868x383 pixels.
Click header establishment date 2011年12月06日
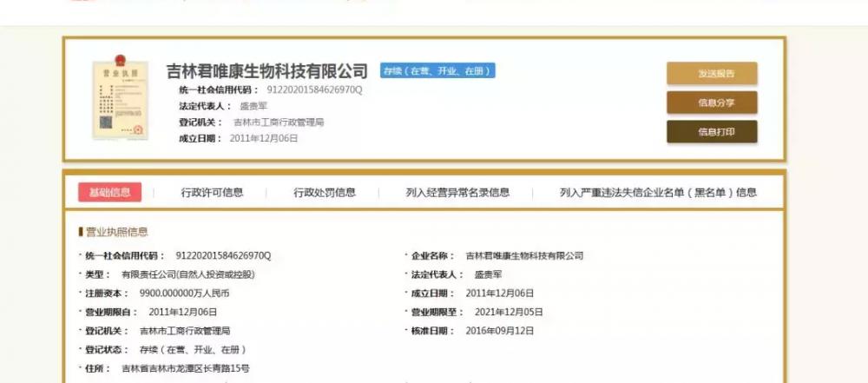pyautogui.click(x=264, y=139)
